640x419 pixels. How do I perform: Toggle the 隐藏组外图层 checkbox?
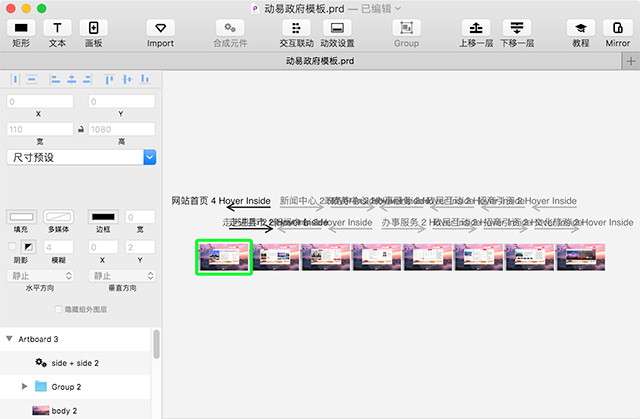58,309
